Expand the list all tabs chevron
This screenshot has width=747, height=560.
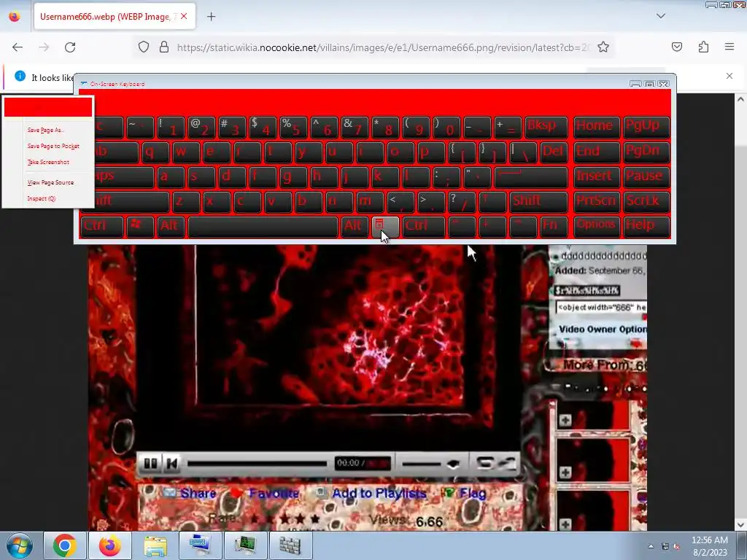[x=661, y=16]
